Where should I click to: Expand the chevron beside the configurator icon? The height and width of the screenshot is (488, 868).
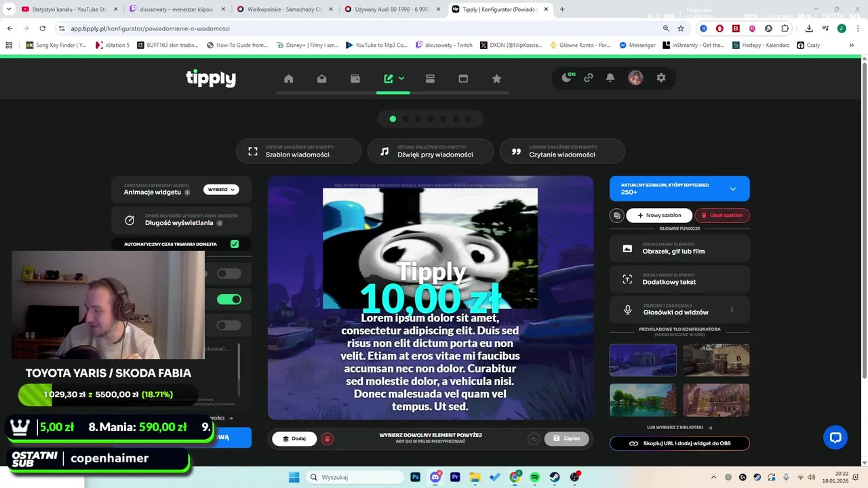point(401,79)
